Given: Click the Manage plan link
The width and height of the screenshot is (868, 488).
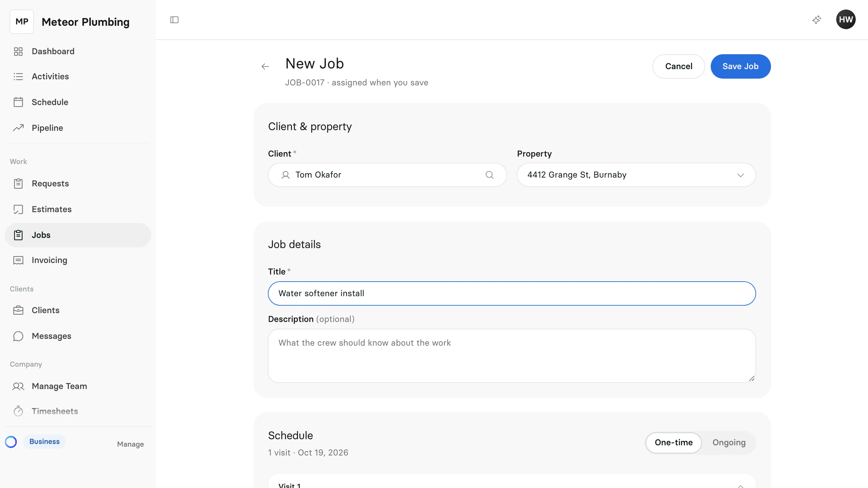Looking at the screenshot, I should 130,444.
